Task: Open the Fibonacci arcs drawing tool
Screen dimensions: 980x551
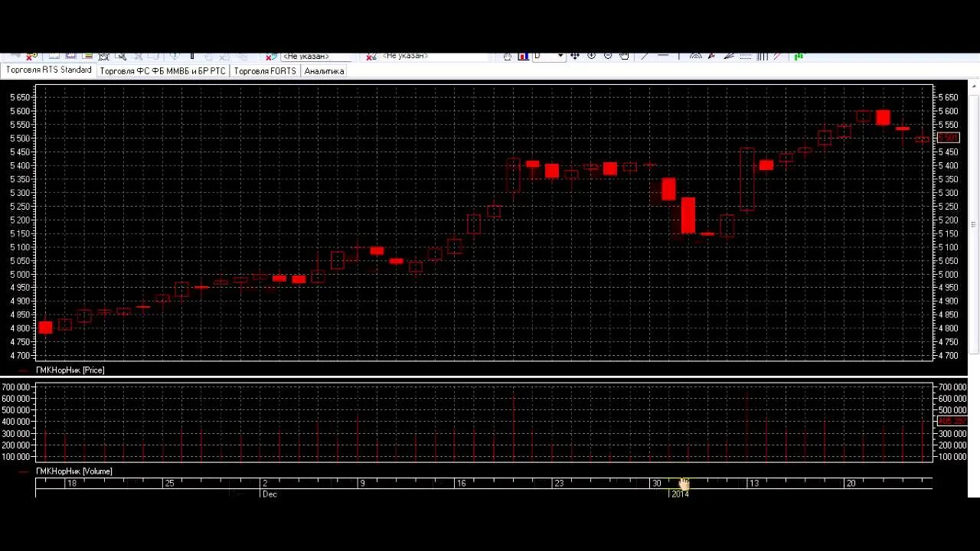Action: (697, 56)
